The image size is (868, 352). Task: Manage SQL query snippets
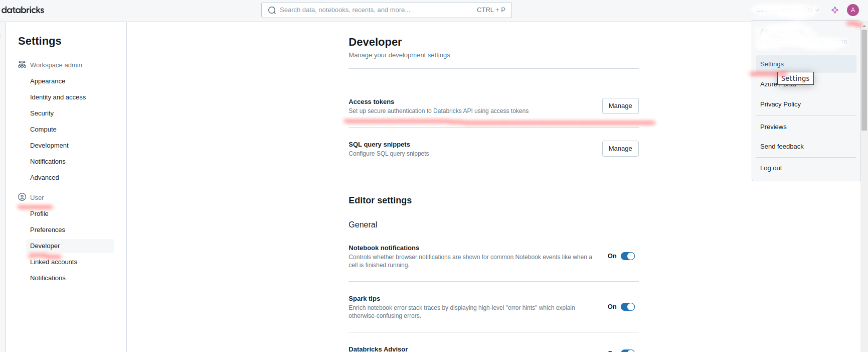coord(620,149)
